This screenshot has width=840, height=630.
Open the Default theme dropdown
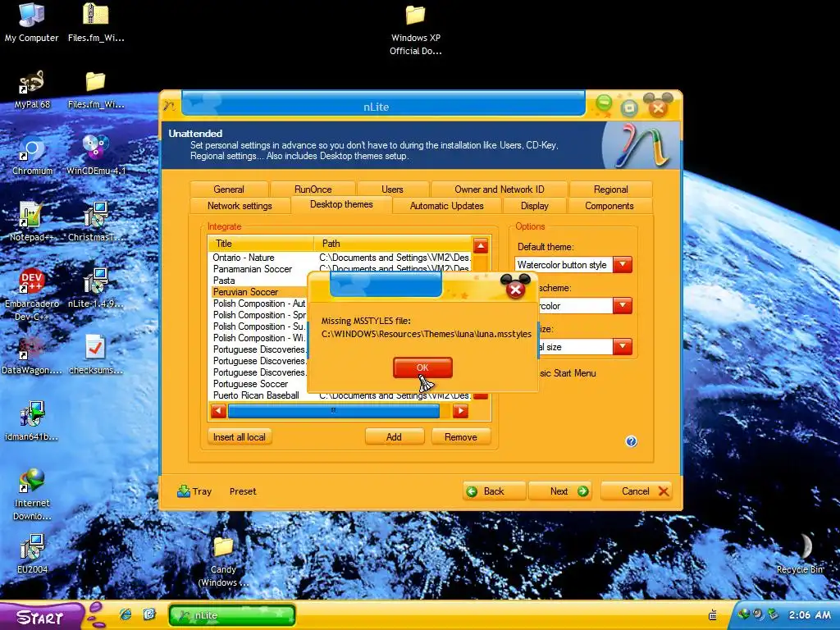point(623,265)
